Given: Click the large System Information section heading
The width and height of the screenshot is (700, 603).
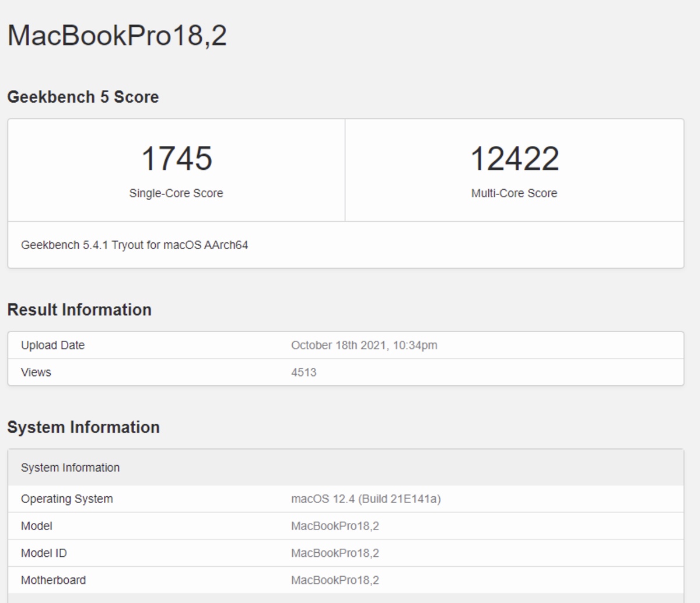Looking at the screenshot, I should click(83, 427).
